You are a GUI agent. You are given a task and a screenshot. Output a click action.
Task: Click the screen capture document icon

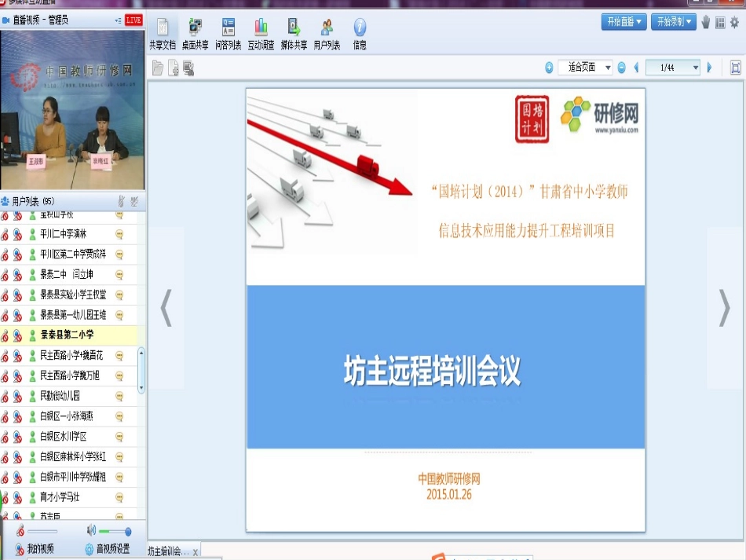(189, 68)
